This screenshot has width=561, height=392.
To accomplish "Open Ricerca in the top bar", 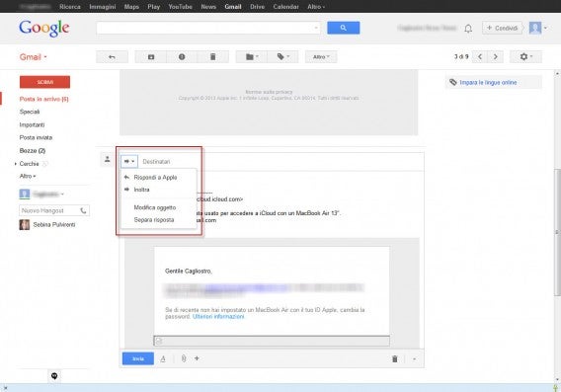I will (x=70, y=7).
